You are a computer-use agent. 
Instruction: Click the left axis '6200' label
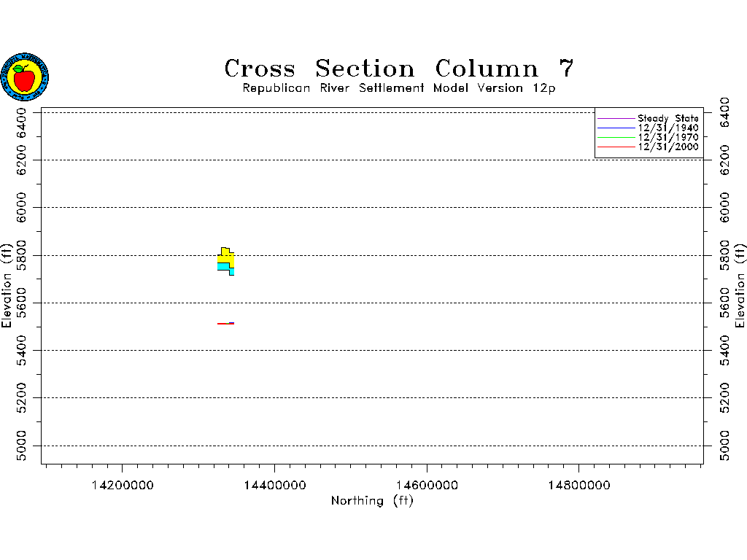tap(21, 160)
